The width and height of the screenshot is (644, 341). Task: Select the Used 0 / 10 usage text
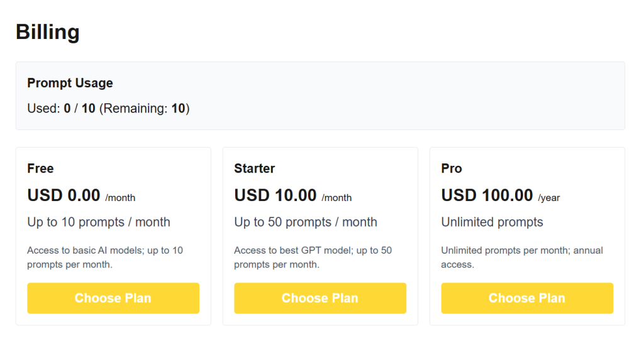click(61, 109)
